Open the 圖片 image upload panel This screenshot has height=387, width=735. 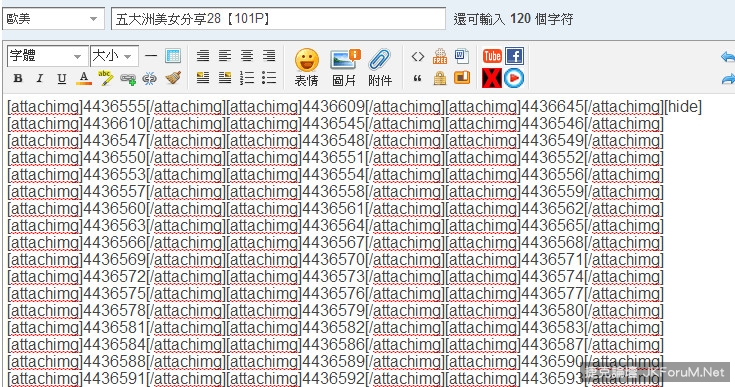click(345, 67)
